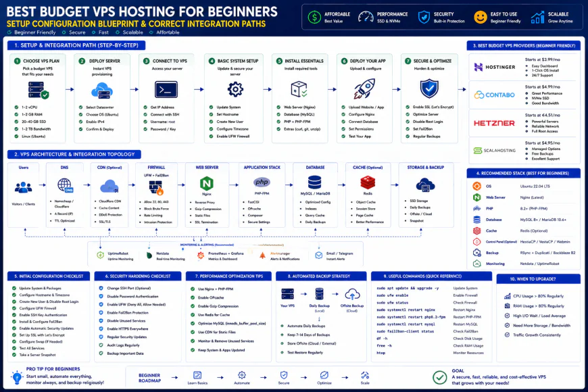Select the '1. Setup & Integration Path' section header

76,45
